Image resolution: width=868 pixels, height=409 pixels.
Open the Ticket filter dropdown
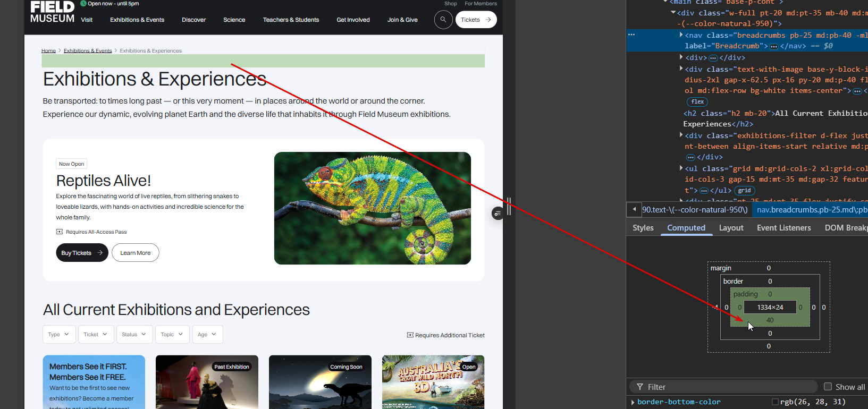tap(96, 335)
